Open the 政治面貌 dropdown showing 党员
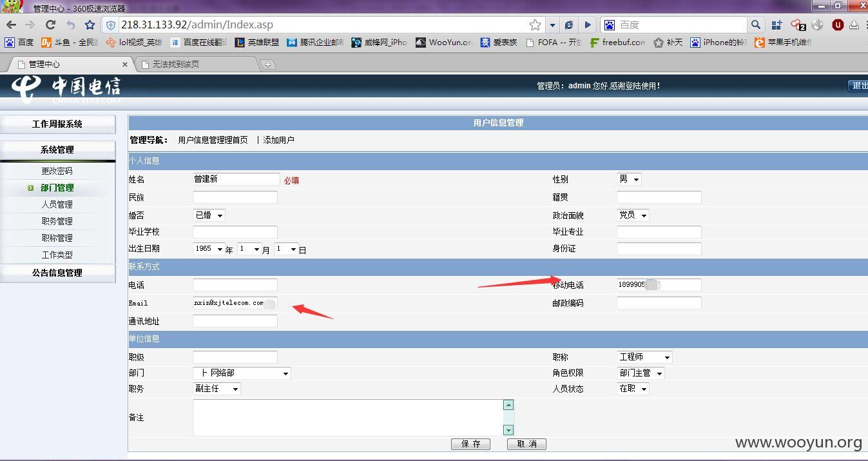The height and width of the screenshot is (461, 868). click(x=633, y=215)
